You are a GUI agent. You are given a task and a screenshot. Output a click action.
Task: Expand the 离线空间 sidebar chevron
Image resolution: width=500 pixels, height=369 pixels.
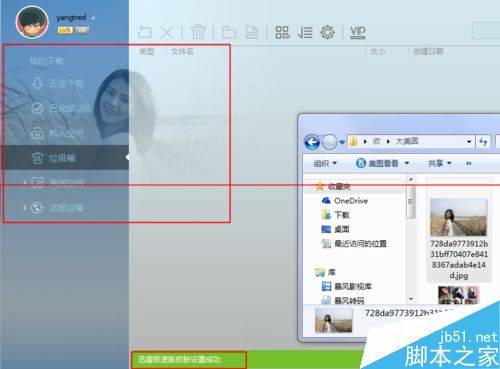24,182
